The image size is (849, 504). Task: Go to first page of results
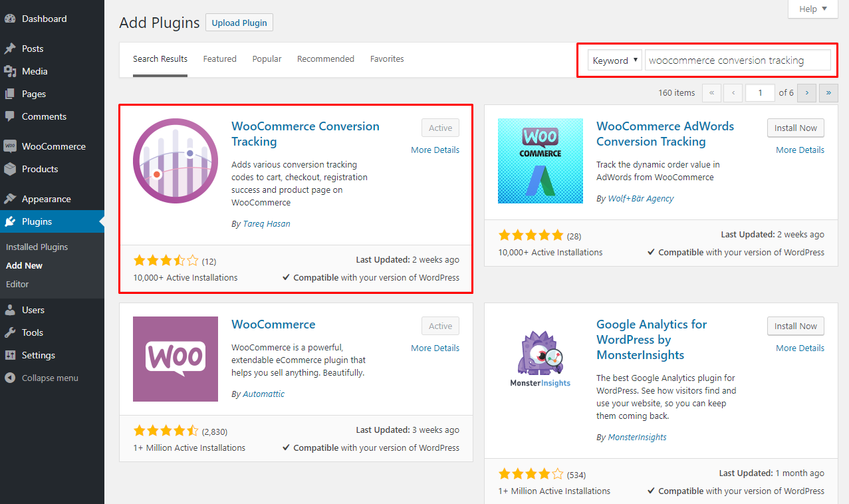click(x=711, y=92)
